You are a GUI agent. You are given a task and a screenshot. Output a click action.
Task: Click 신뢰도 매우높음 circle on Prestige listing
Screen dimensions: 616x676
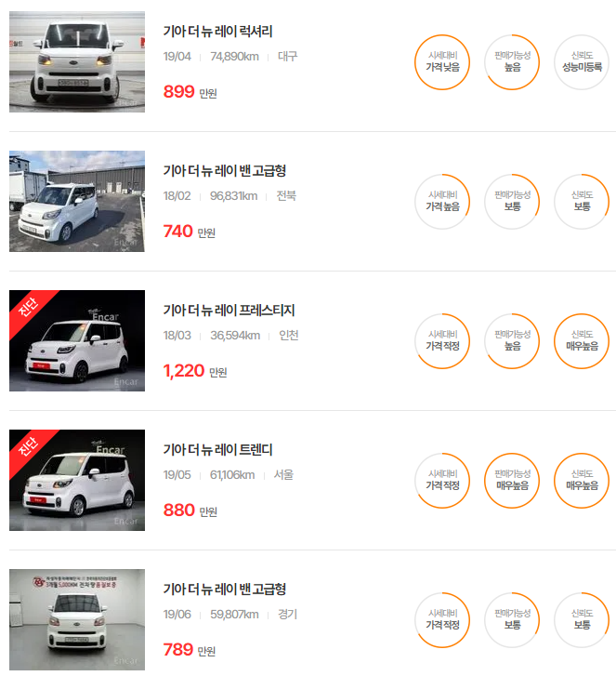tap(582, 341)
